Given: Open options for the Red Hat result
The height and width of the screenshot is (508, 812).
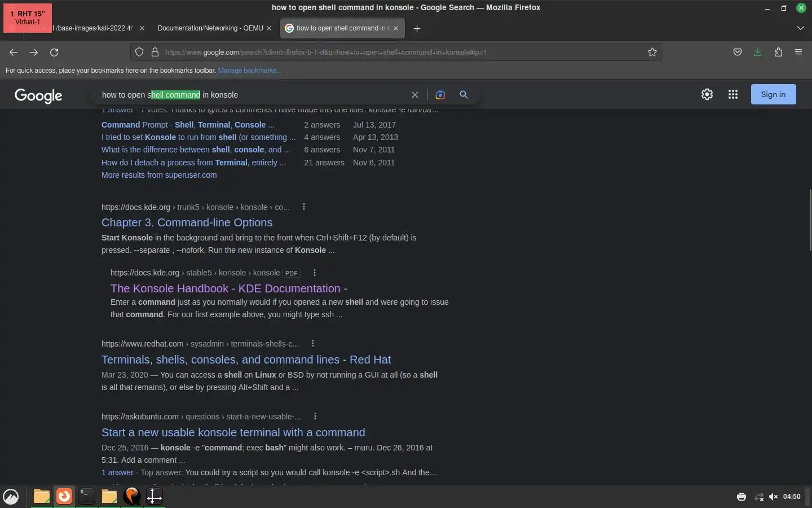Looking at the screenshot, I should point(313,343).
